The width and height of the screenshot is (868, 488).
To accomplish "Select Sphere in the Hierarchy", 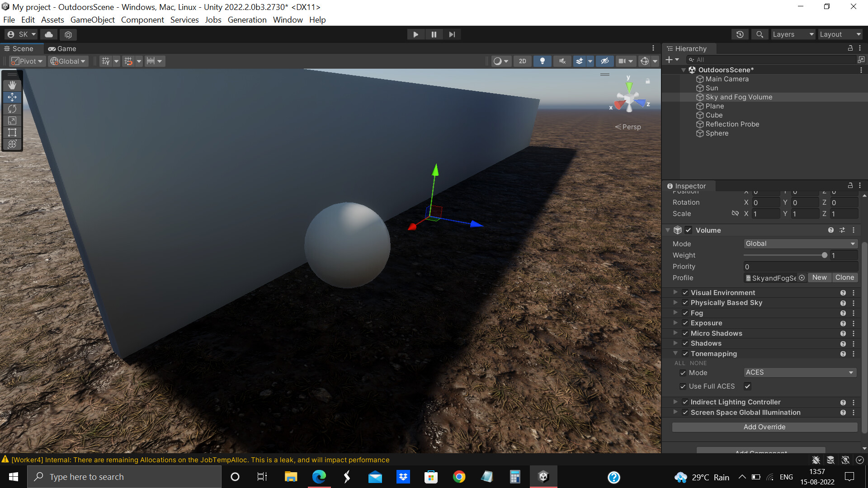I will point(717,133).
